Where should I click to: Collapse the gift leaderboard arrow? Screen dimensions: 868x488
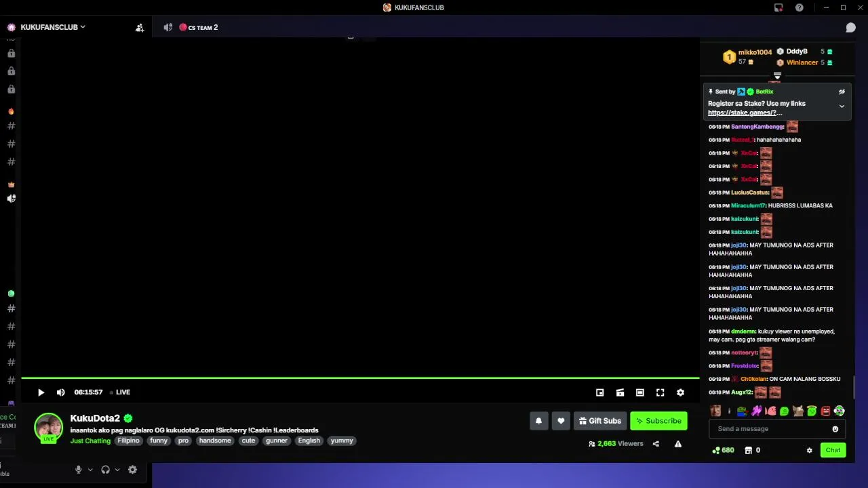777,76
